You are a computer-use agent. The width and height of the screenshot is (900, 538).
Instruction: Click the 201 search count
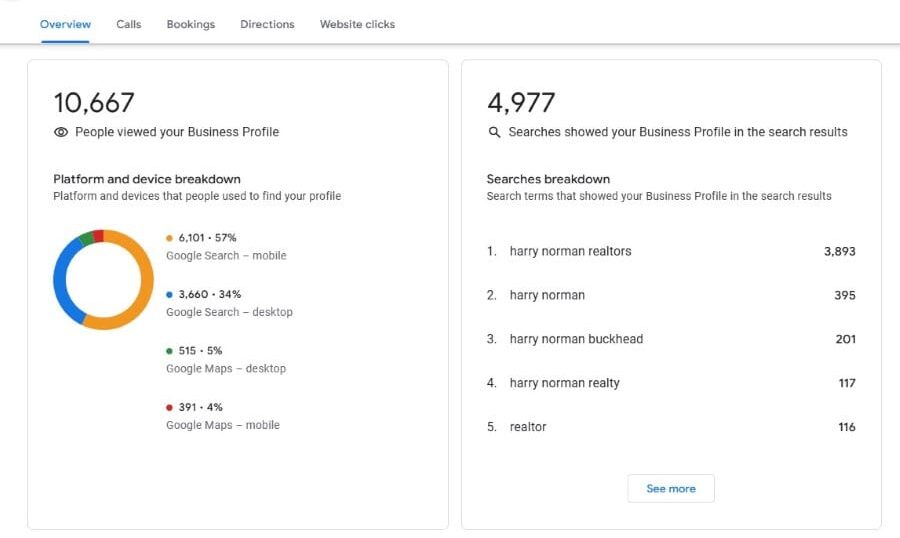tap(845, 339)
